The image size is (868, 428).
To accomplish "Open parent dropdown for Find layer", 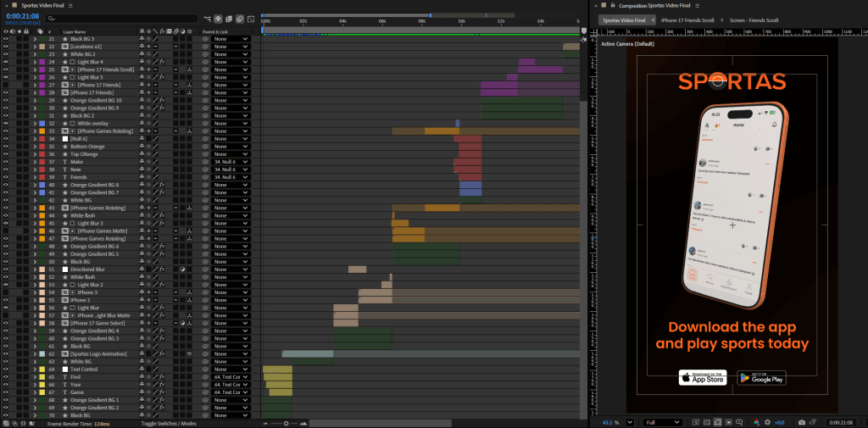I will click(x=231, y=377).
